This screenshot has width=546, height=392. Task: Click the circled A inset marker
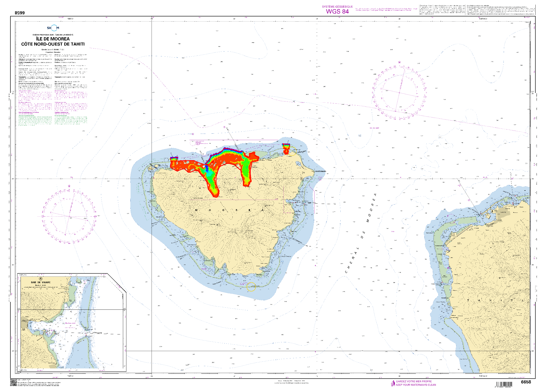pyautogui.click(x=40, y=279)
